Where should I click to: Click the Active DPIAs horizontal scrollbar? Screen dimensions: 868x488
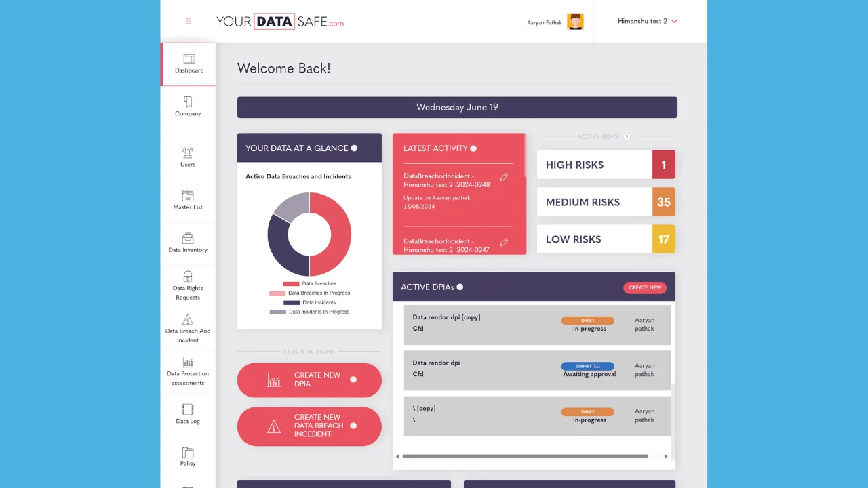pos(525,456)
